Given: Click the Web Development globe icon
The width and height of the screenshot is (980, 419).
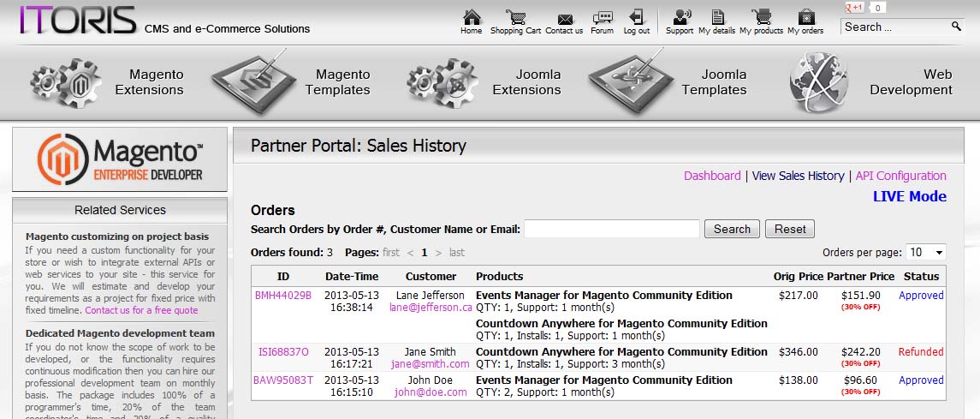Looking at the screenshot, I should (819, 82).
